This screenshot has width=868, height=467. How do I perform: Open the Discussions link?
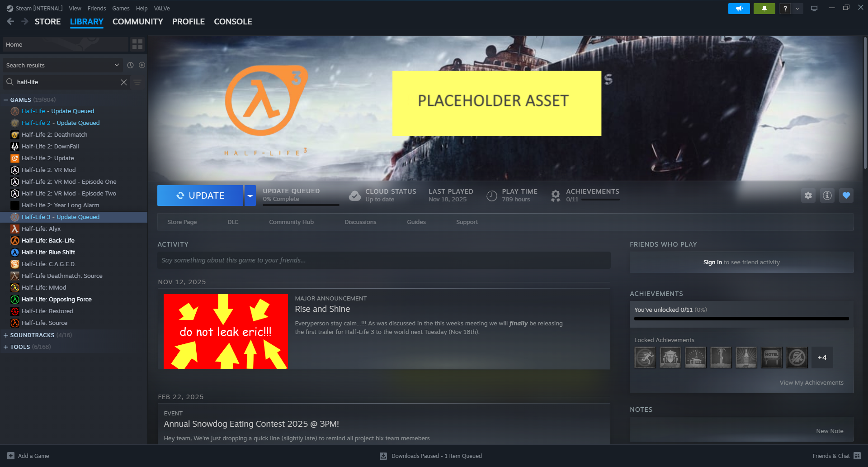[x=360, y=222]
